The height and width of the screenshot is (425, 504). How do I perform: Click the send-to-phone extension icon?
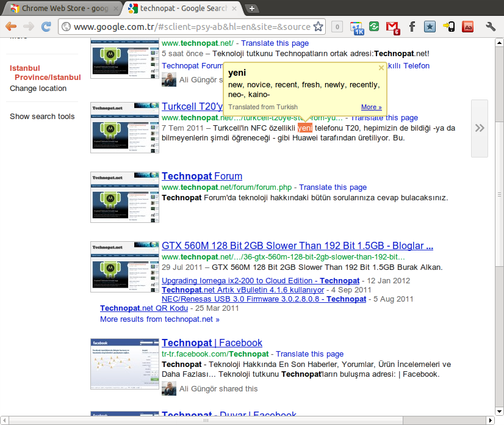coord(448,26)
